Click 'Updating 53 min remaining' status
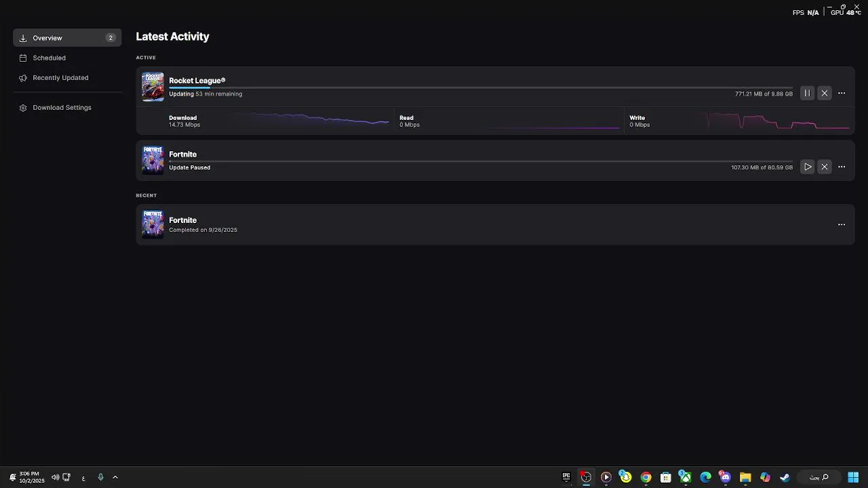Viewport: 868px width, 488px height. 205,94
